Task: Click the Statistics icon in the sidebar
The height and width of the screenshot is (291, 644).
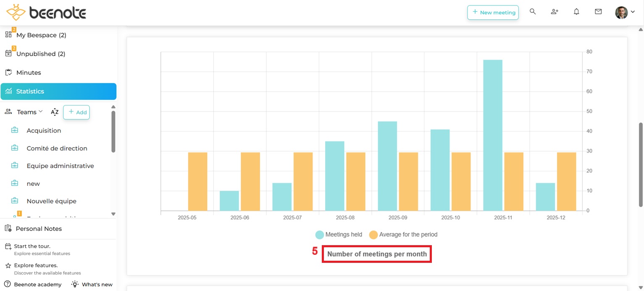Action: pos(8,91)
